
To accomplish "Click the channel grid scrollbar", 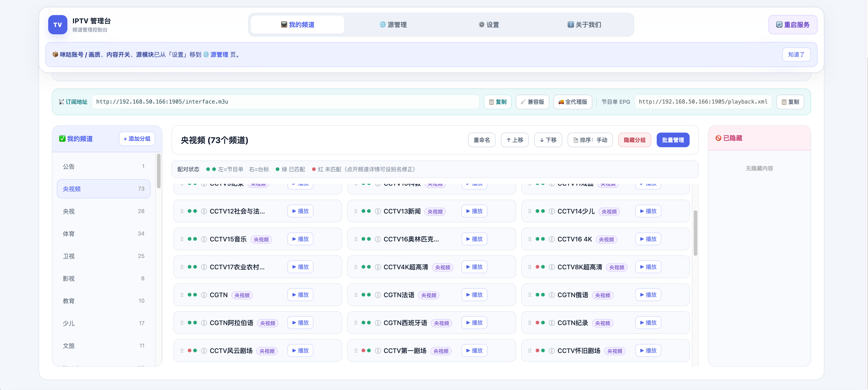I will pos(695,233).
